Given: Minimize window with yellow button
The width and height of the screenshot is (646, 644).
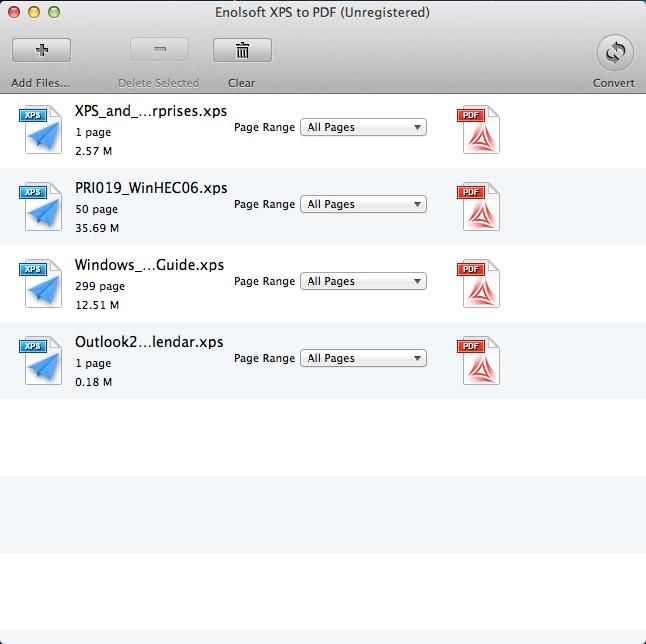Looking at the screenshot, I should tap(34, 12).
